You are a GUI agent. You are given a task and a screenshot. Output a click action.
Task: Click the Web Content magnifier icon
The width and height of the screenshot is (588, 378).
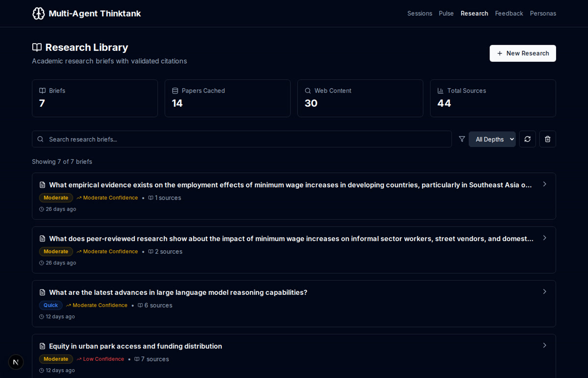tap(307, 91)
